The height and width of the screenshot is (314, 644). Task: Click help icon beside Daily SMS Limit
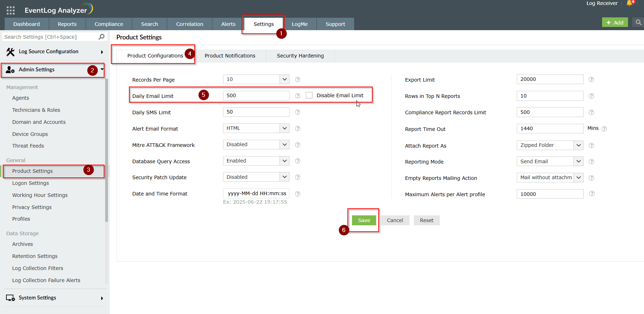point(298,112)
